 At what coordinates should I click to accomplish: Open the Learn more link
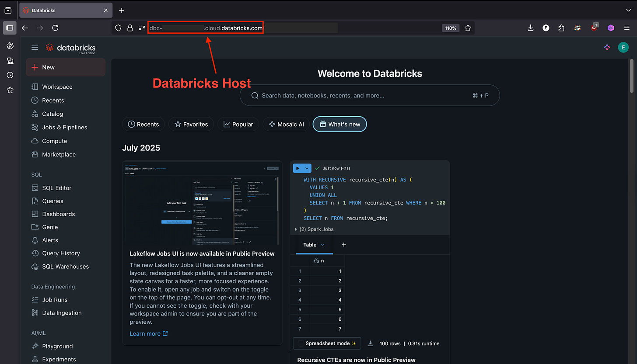[149, 333]
